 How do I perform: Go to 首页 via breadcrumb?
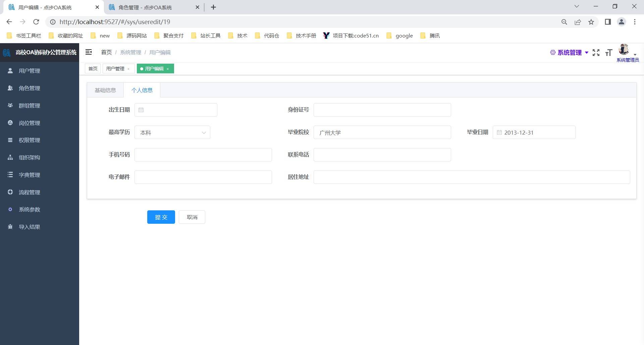(106, 52)
